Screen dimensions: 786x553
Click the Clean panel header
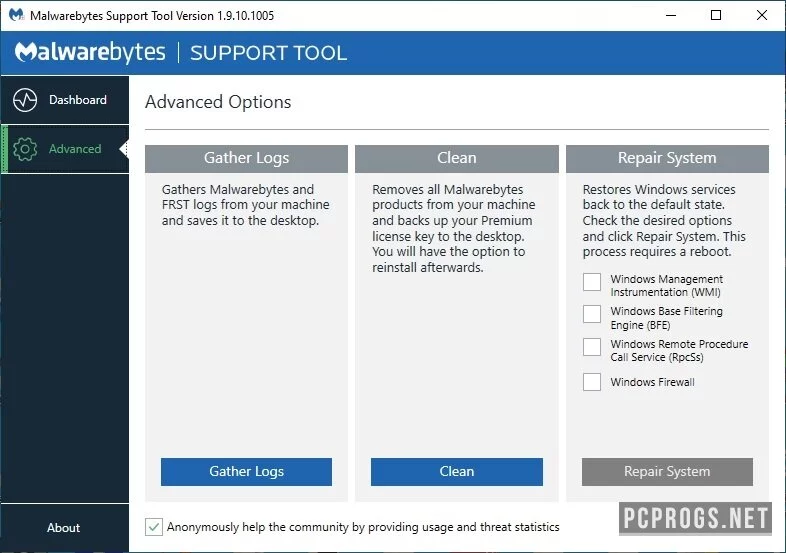tap(457, 158)
